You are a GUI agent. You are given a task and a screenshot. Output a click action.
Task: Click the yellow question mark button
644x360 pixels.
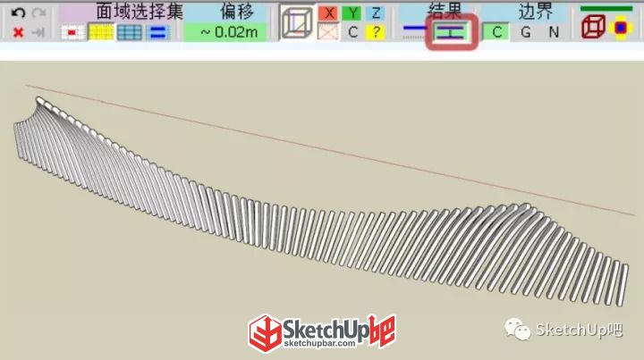click(376, 32)
